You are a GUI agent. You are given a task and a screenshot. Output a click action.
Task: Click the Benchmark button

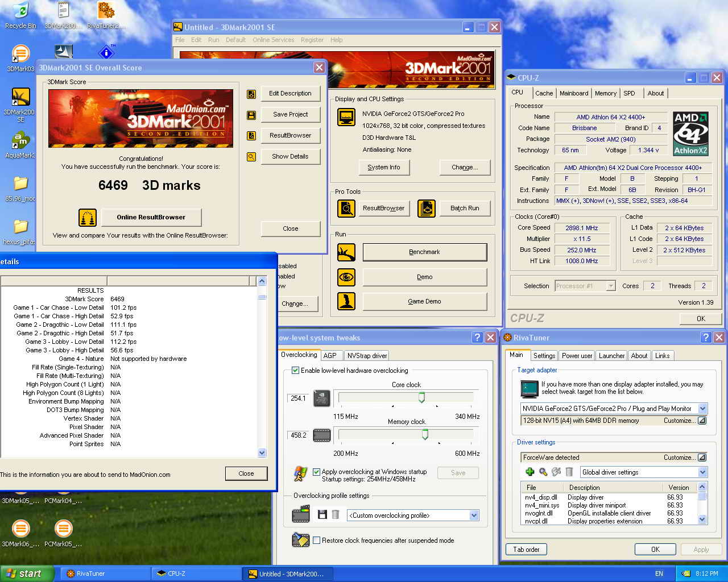click(425, 252)
